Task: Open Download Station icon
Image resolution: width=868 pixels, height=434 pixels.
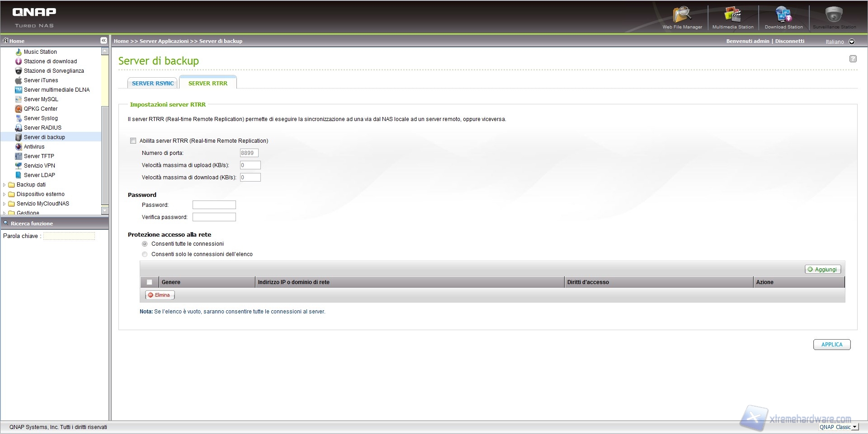Action: [783, 16]
